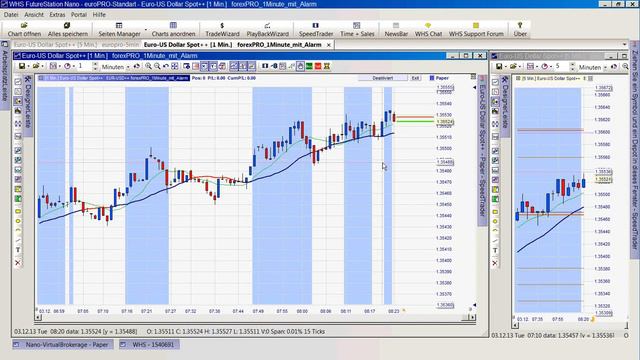Viewport: 640px width, 360px height.
Task: Open the Extras menu
Action: (57, 15)
